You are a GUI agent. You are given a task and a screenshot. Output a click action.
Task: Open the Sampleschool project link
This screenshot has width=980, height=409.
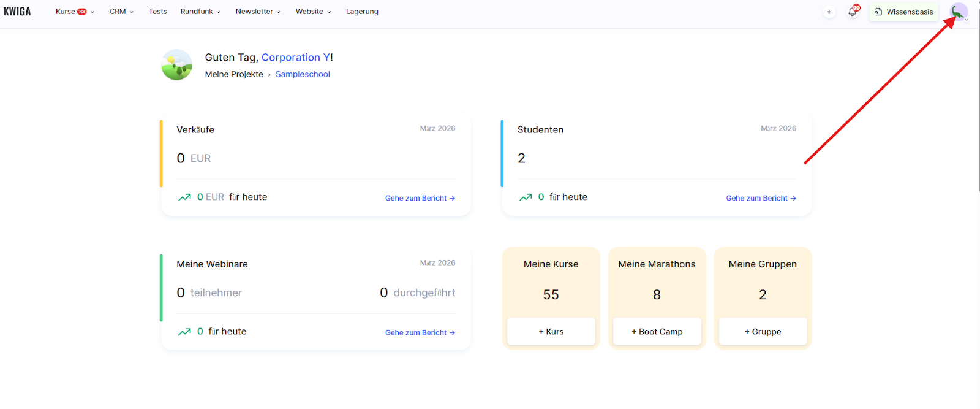tap(303, 74)
